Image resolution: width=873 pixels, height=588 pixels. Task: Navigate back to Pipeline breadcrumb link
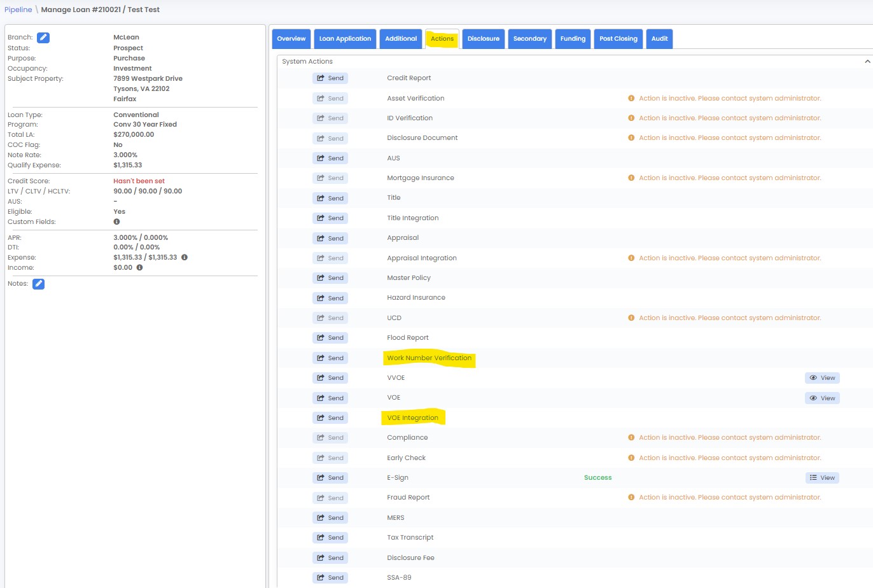18,10
